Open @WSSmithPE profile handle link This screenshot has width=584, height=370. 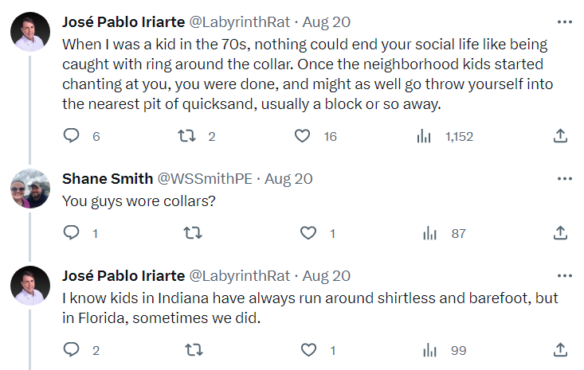[205, 179]
